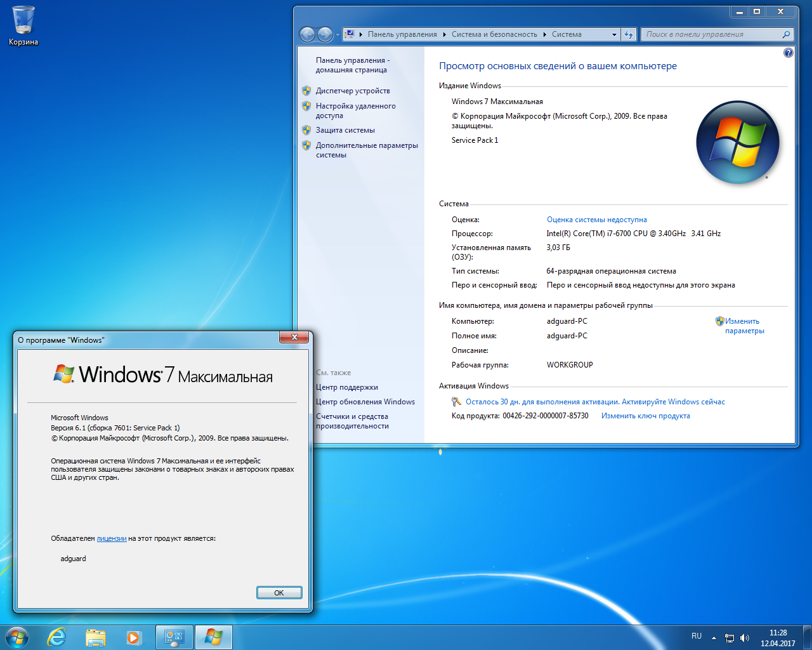Open recent pages dropdown next to nav arrows
Screen dimensions: 812x650
337,35
